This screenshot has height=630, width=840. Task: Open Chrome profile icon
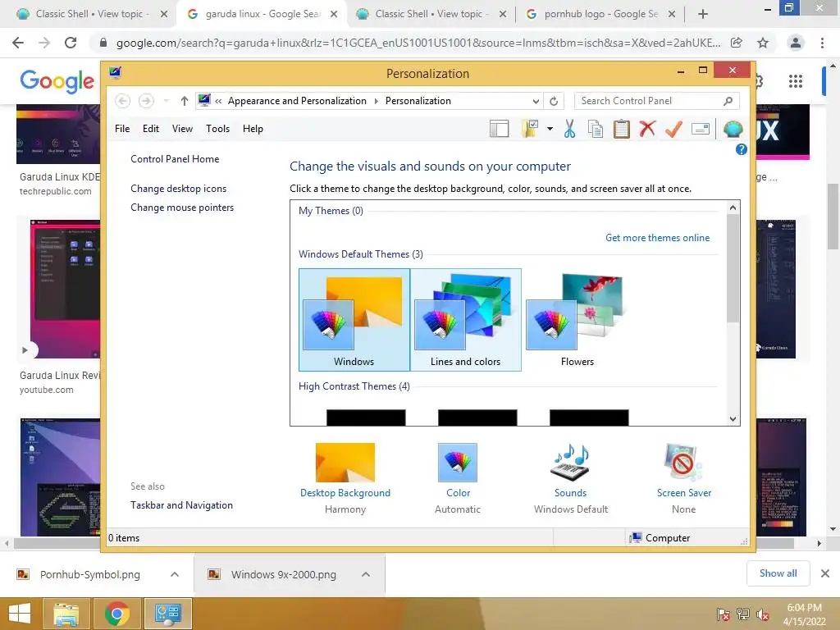pyautogui.click(x=796, y=43)
